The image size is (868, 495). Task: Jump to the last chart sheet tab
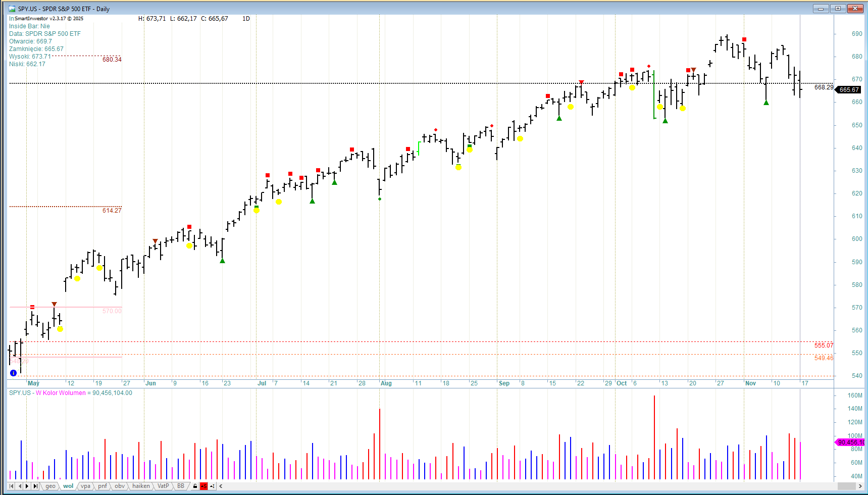point(35,486)
